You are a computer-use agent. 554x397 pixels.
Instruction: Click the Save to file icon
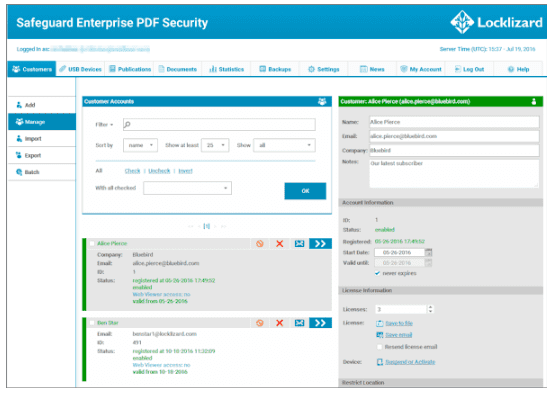(380, 323)
